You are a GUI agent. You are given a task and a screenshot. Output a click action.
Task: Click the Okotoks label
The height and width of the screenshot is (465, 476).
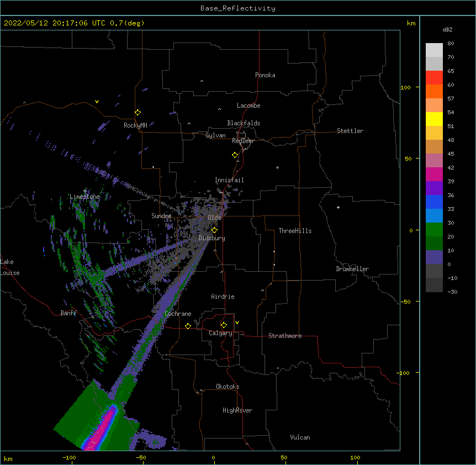click(x=228, y=387)
